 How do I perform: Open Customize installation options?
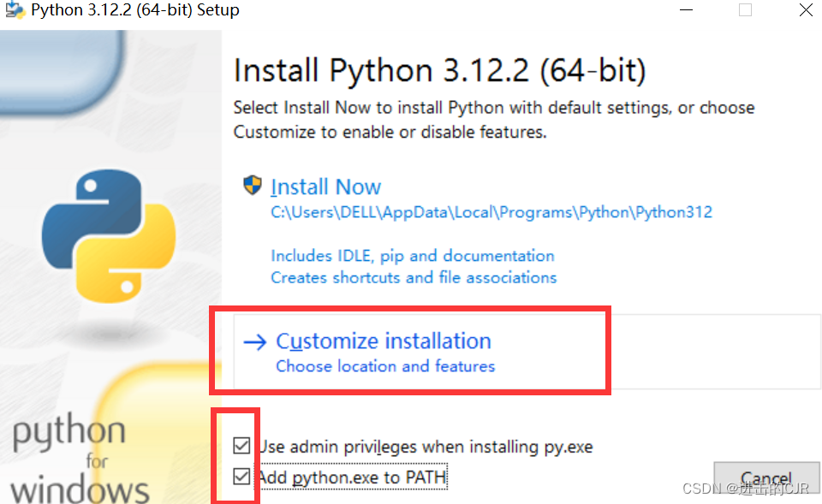[383, 341]
